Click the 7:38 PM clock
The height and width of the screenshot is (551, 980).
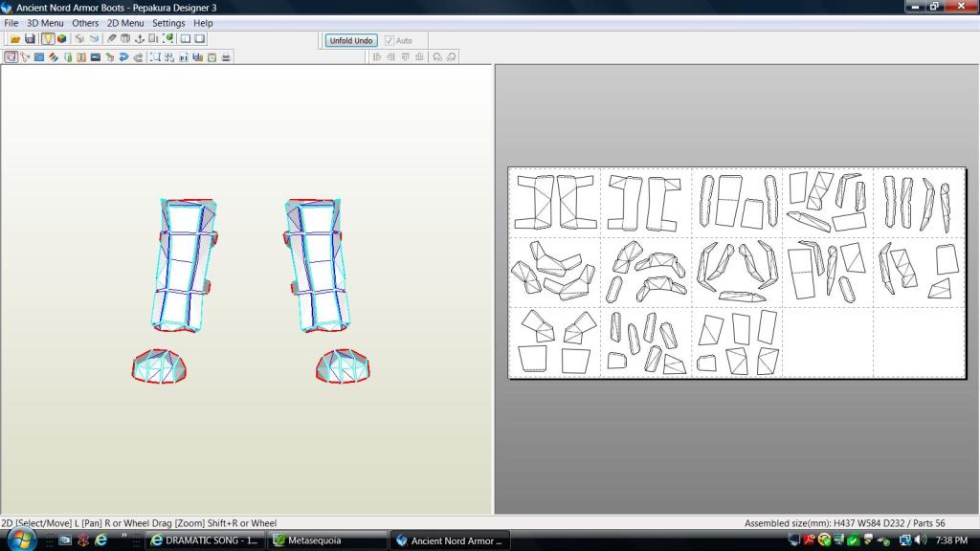951,540
